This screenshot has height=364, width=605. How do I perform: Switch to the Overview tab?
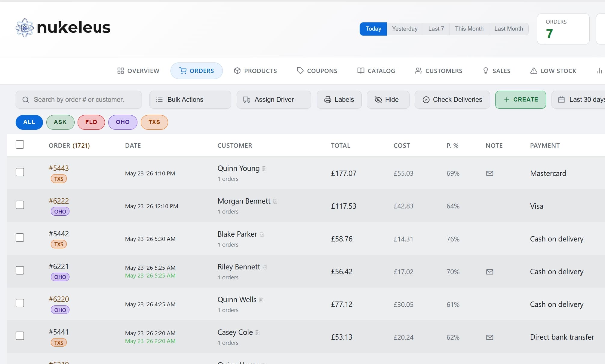(x=138, y=71)
